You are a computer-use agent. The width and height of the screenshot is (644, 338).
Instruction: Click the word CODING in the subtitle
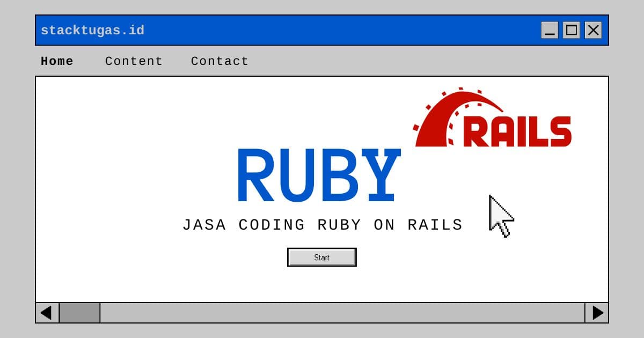click(x=272, y=225)
